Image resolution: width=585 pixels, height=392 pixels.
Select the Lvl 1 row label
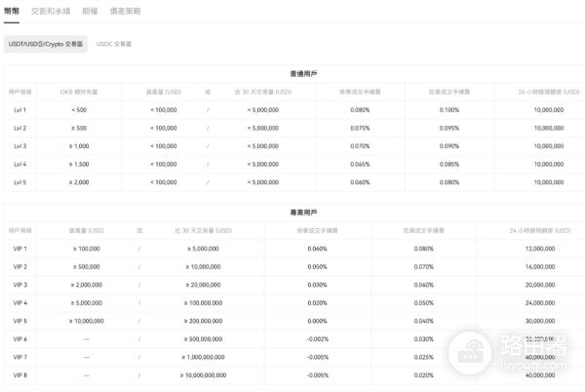pos(20,110)
